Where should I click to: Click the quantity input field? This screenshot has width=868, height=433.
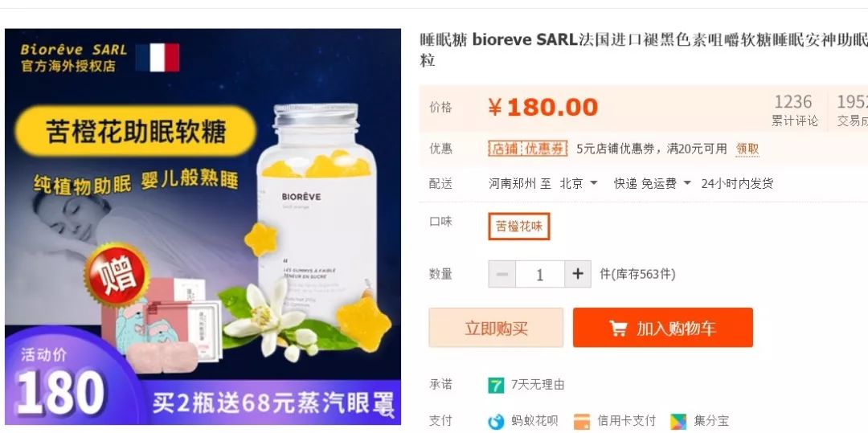(540, 274)
